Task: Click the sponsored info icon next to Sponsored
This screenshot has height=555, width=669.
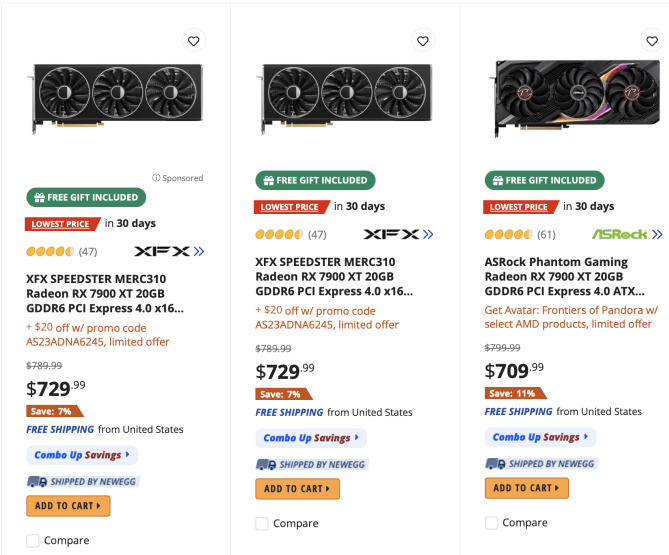Action: (x=156, y=177)
